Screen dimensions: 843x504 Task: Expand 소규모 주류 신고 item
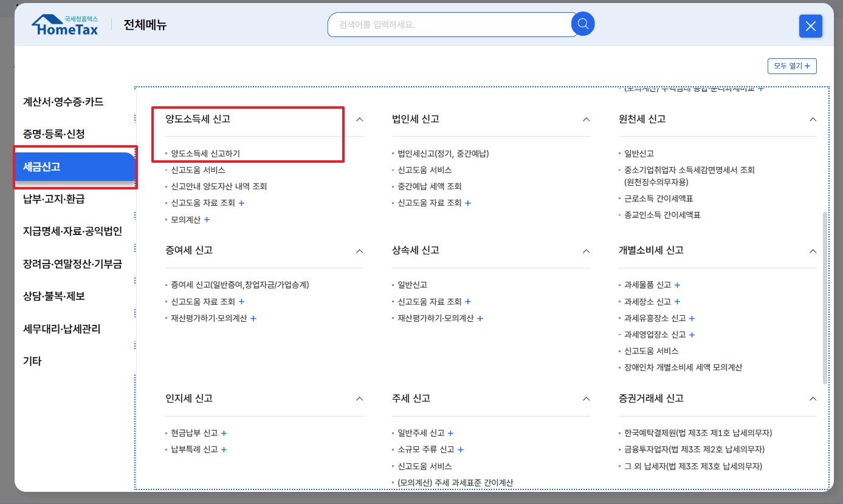[461, 449]
